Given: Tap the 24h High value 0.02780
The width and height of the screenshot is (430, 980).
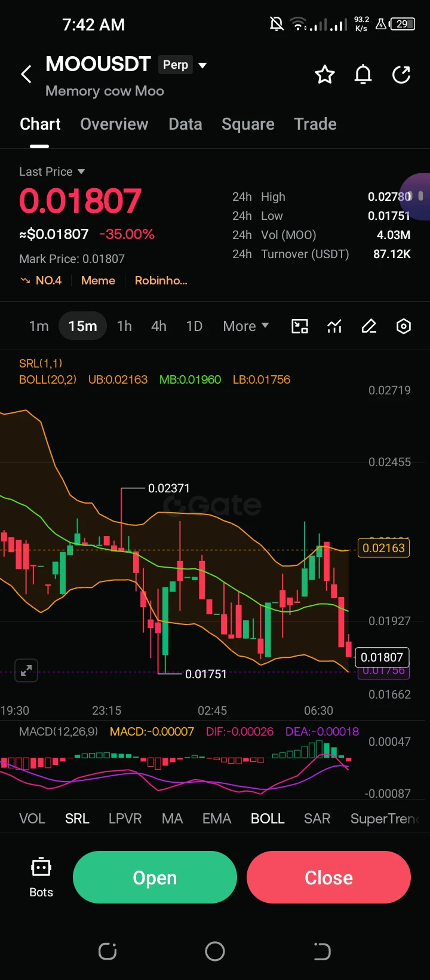Looking at the screenshot, I should pyautogui.click(x=389, y=197).
